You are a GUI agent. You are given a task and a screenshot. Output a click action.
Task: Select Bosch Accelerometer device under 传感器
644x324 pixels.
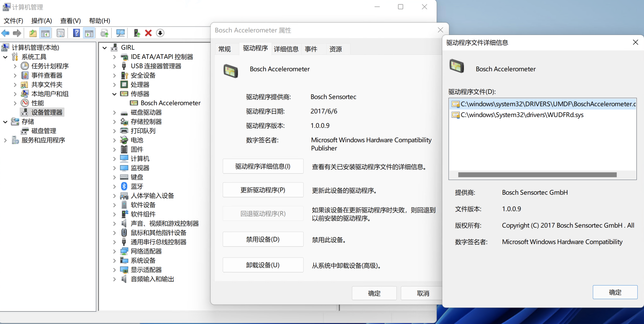coord(170,103)
